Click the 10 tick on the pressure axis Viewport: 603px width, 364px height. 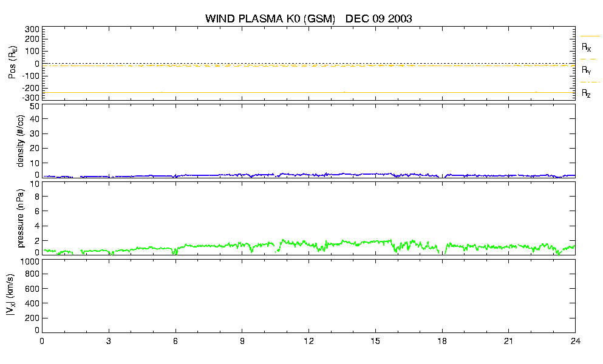click(35, 184)
